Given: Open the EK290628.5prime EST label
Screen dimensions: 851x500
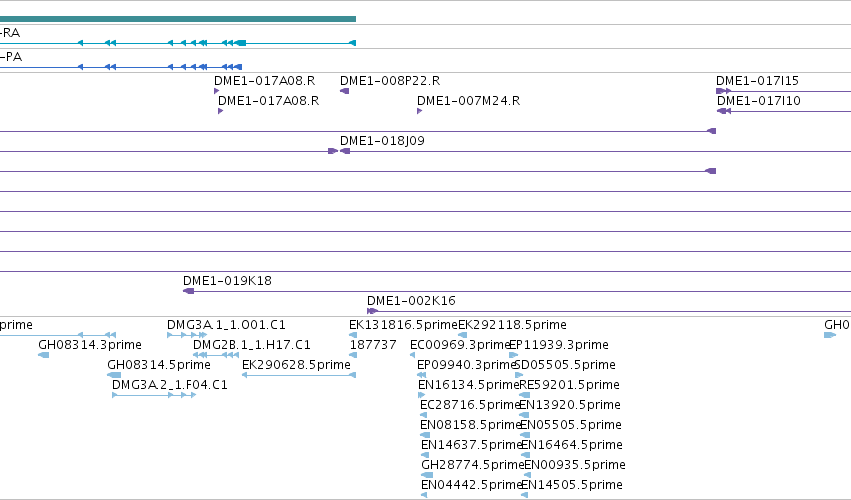Looking at the screenshot, I should click(x=296, y=365).
